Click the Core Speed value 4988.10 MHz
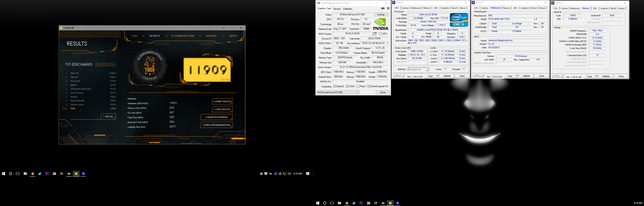Screen dimensions: 644x206 click(417, 51)
